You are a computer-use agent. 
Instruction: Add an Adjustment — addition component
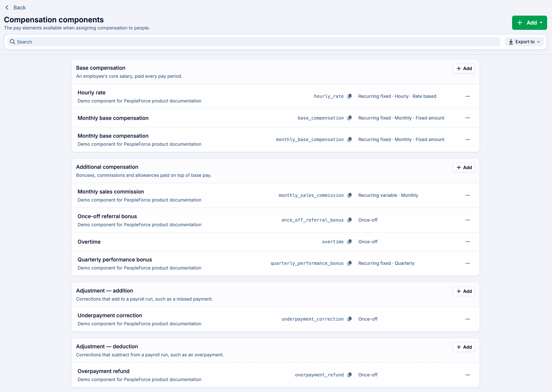point(464,291)
